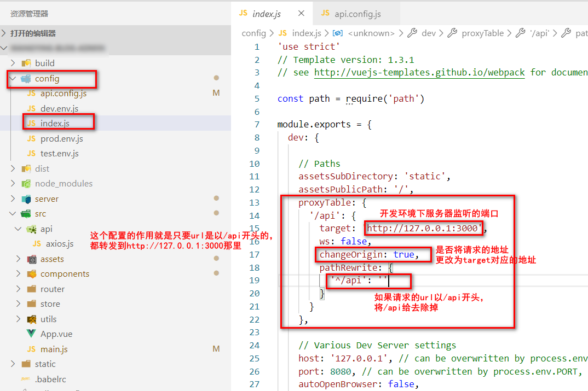
Task: Expand the router folder chevron
Action: pos(18,289)
